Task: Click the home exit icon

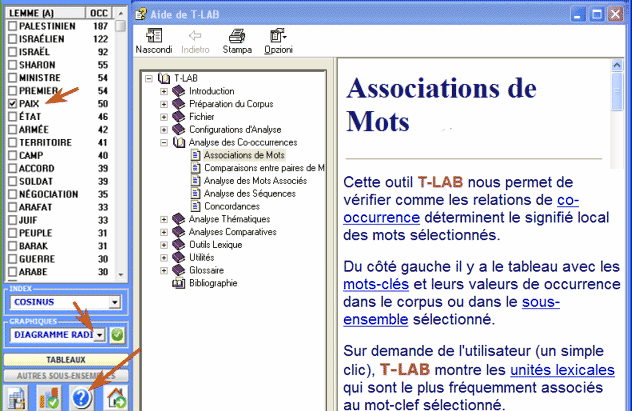Action: point(117,397)
